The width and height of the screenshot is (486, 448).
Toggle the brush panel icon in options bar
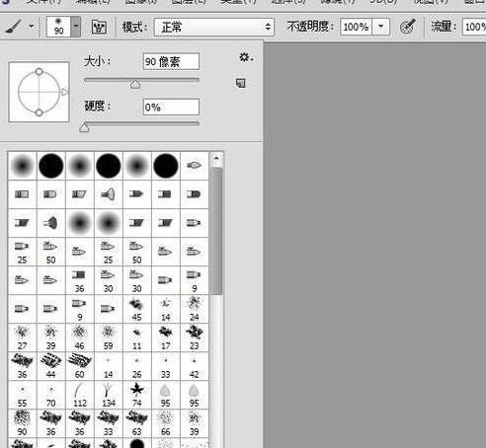[99, 27]
